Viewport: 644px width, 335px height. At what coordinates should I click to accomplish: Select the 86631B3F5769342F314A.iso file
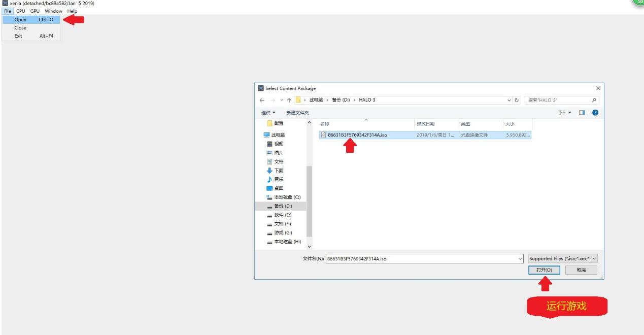click(357, 135)
